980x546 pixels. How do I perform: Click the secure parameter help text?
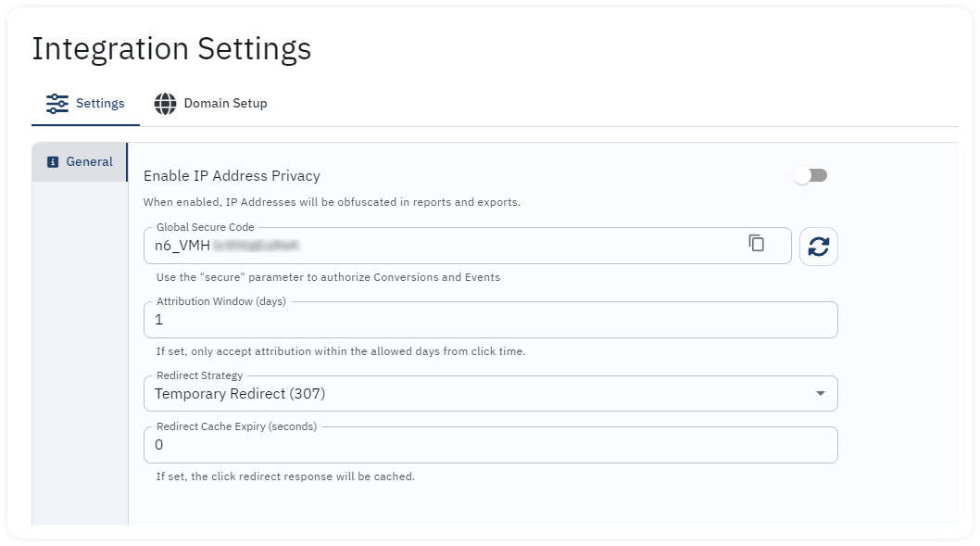click(328, 277)
